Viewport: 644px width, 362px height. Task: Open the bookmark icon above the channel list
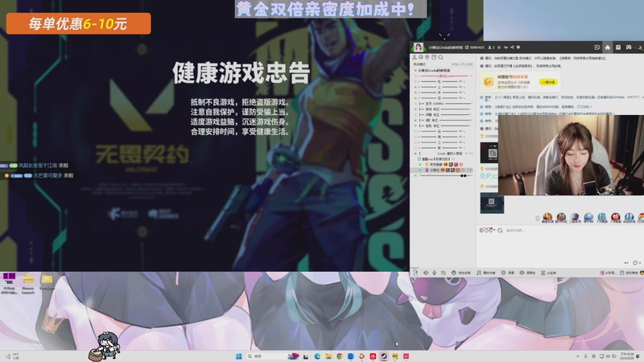point(434,57)
